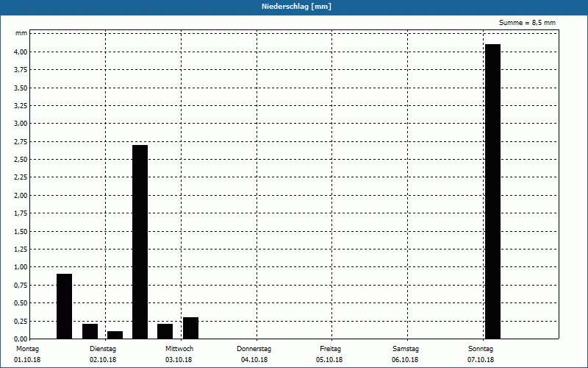Click the 2,00 y-axis value

click(x=21, y=195)
